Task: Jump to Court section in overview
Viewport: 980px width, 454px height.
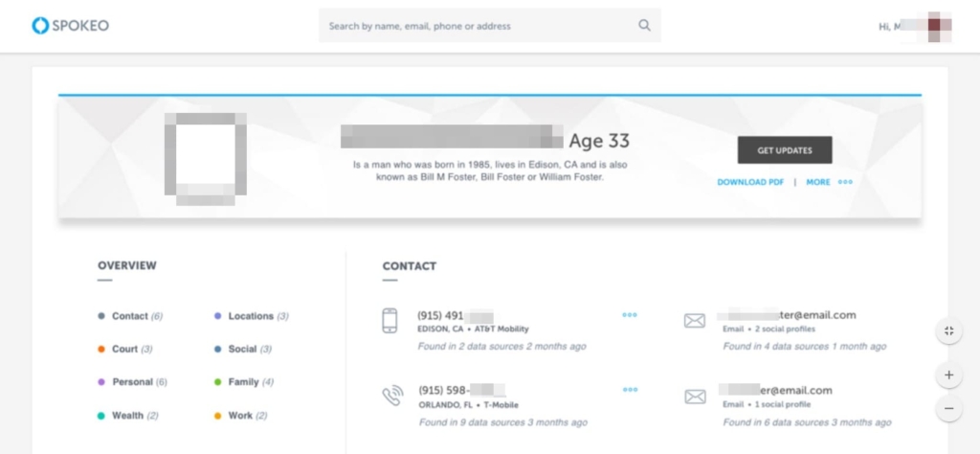Action: [x=125, y=349]
